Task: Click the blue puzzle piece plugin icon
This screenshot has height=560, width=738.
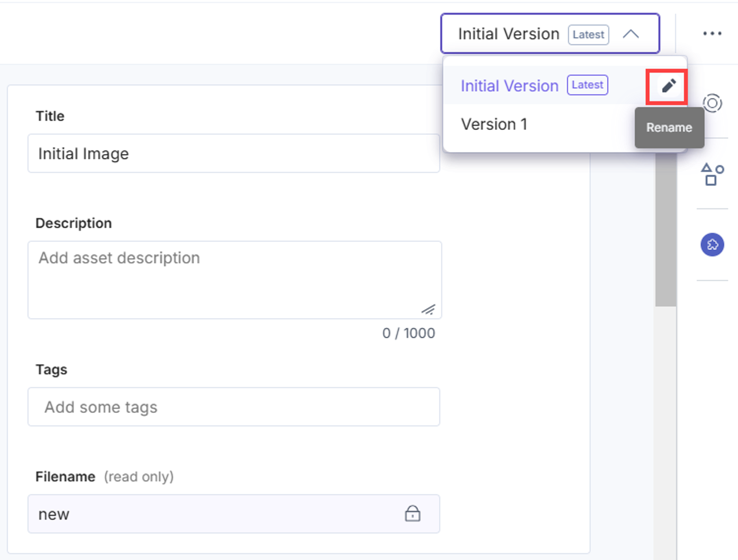Action: (x=712, y=244)
